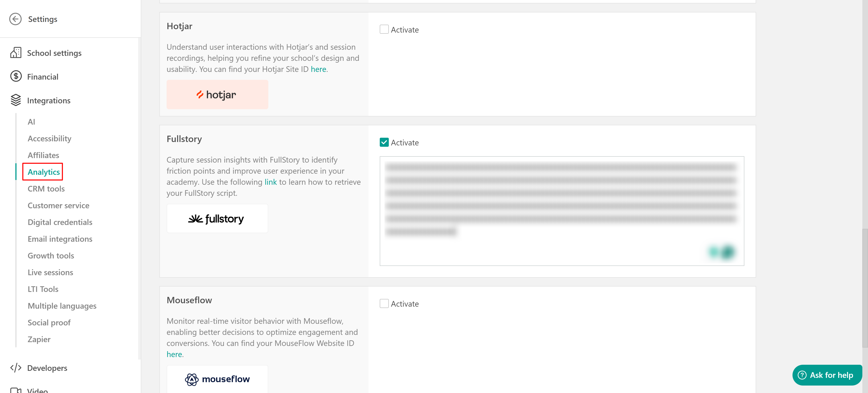Enable the Mouseflow Activate checkbox
The width and height of the screenshot is (868, 393).
click(x=384, y=304)
